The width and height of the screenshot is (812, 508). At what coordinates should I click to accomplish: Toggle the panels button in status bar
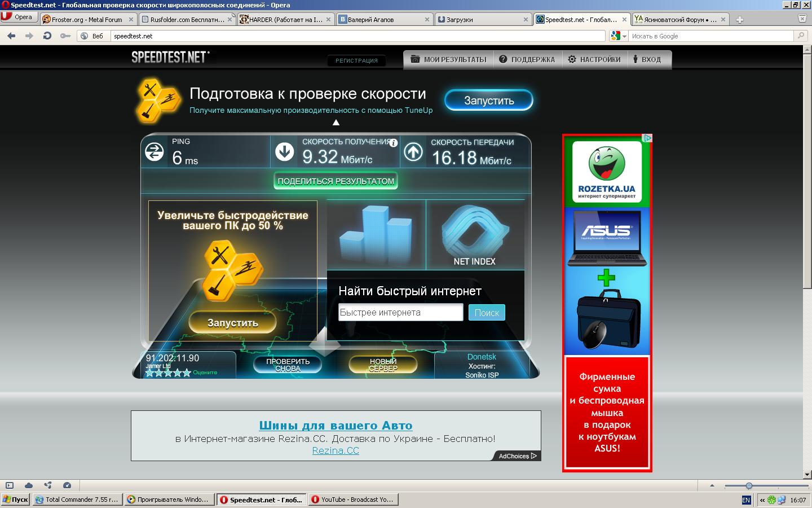coord(10,485)
